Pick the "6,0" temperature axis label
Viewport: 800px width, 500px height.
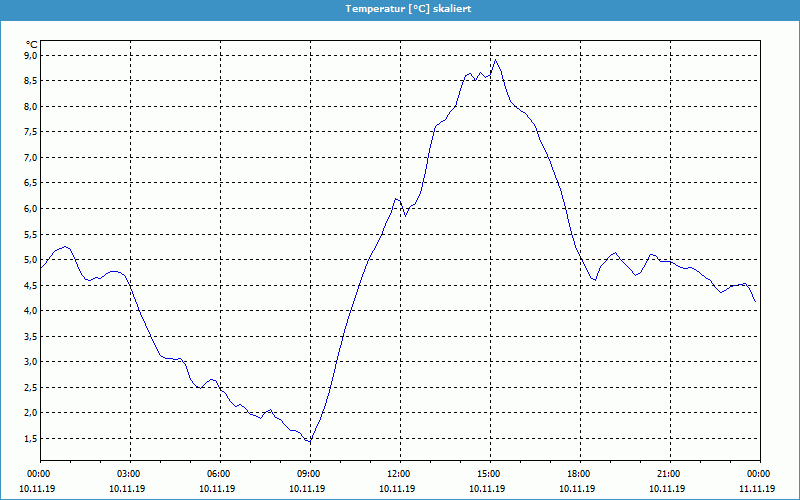31,208
